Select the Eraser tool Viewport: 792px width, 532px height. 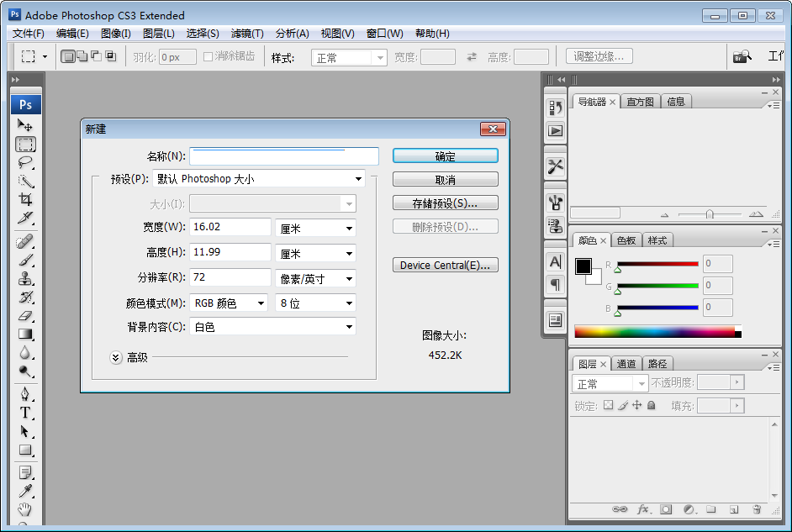pyautogui.click(x=25, y=315)
